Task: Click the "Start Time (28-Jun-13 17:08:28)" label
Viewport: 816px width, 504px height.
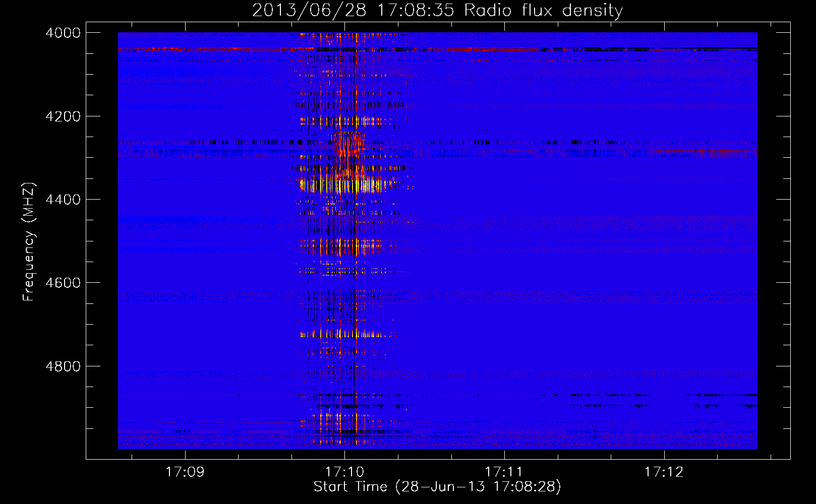Action: pyautogui.click(x=437, y=487)
